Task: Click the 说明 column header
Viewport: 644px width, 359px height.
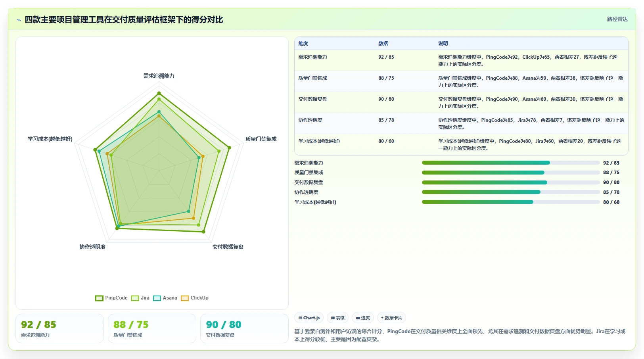Action: (443, 44)
